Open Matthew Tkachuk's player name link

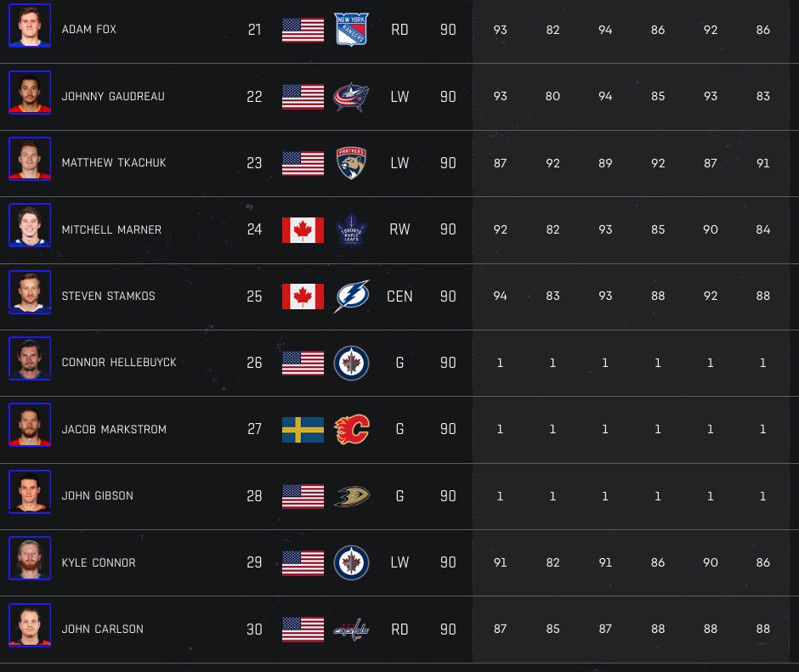113,163
